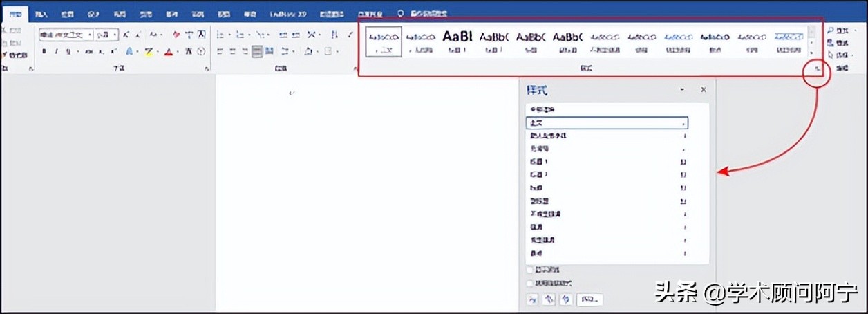Screen dimensions: 868x314
Task: Apply underline with the U button
Action: tap(68, 50)
